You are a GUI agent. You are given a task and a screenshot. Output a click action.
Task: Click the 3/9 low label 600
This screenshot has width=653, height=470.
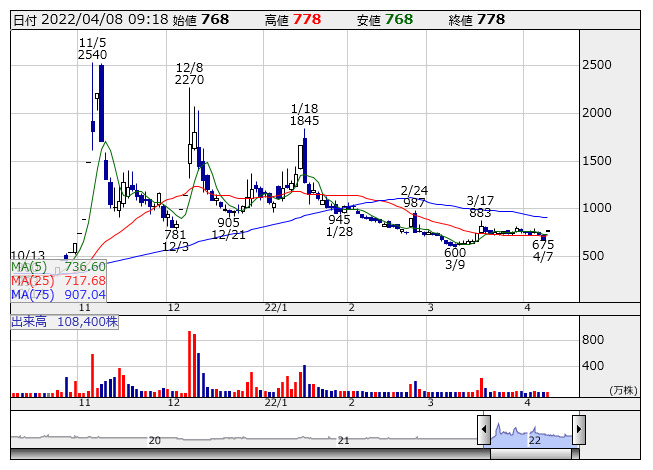(x=455, y=252)
